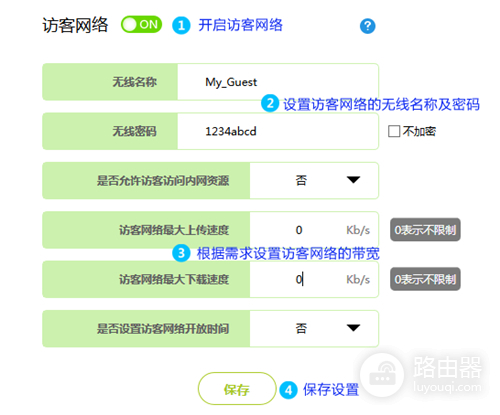Click the 保存设置 annotation text
The image size is (500, 415).
[x=331, y=390]
